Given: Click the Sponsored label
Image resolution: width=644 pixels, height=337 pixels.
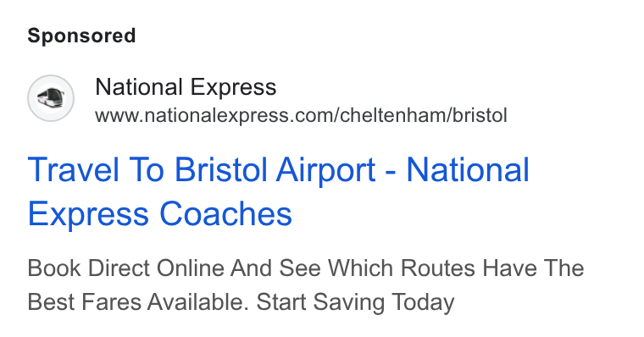Looking at the screenshot, I should coord(81,36).
